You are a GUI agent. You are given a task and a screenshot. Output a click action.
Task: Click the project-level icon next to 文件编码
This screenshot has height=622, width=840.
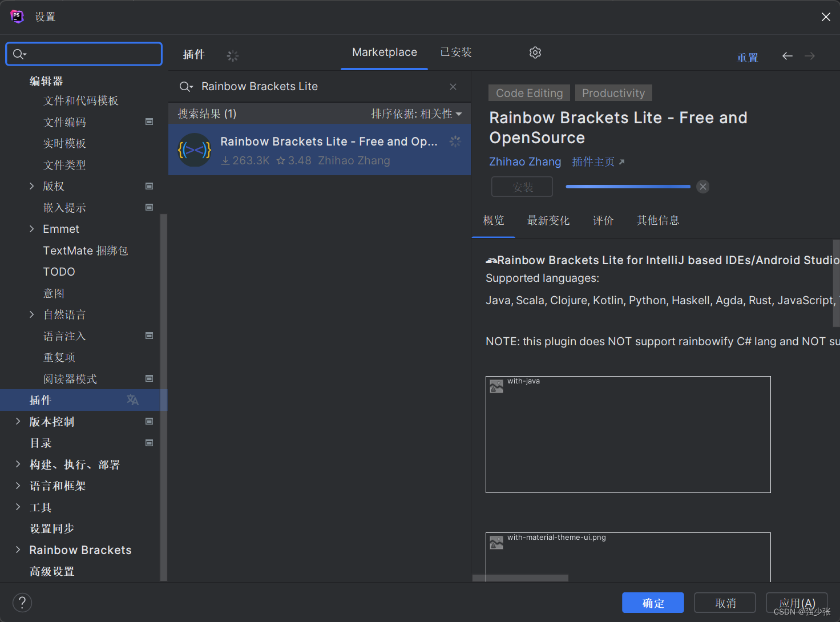coord(150,122)
